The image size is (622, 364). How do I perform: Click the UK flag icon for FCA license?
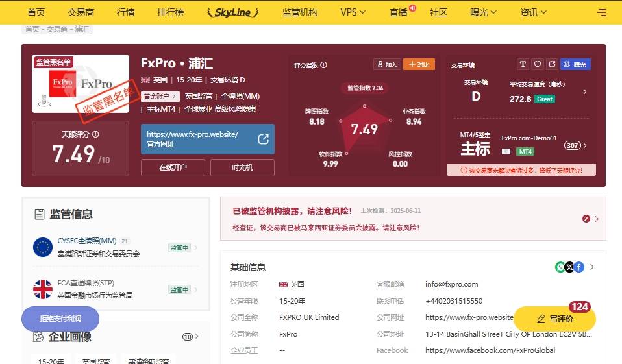click(43, 289)
